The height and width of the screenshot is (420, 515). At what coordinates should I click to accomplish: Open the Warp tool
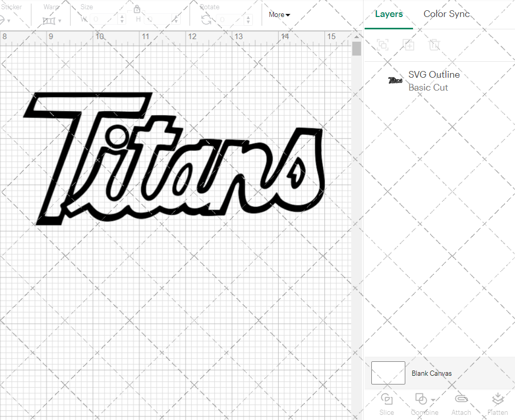click(x=50, y=20)
